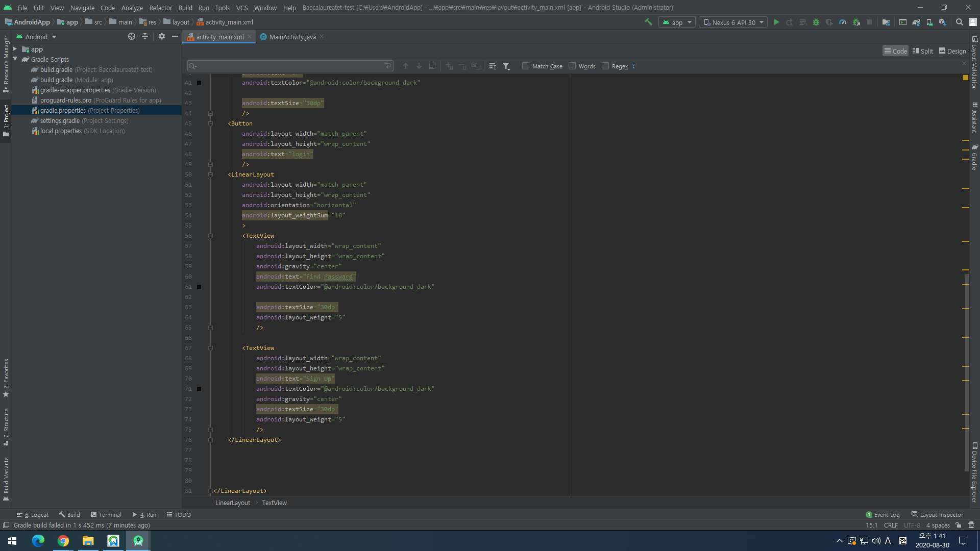Switch to MainActivity.java tab
Image resolution: width=980 pixels, height=551 pixels.
[x=292, y=37]
